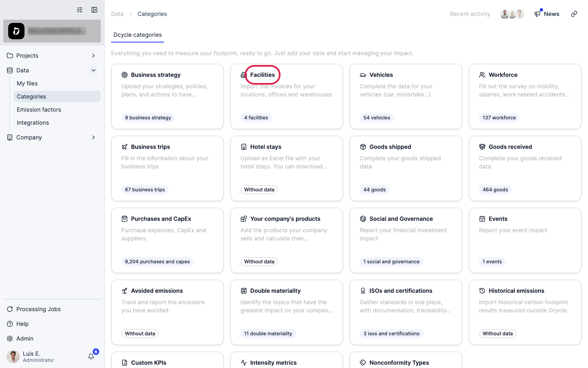Collapse the Data section chevron

94,70
